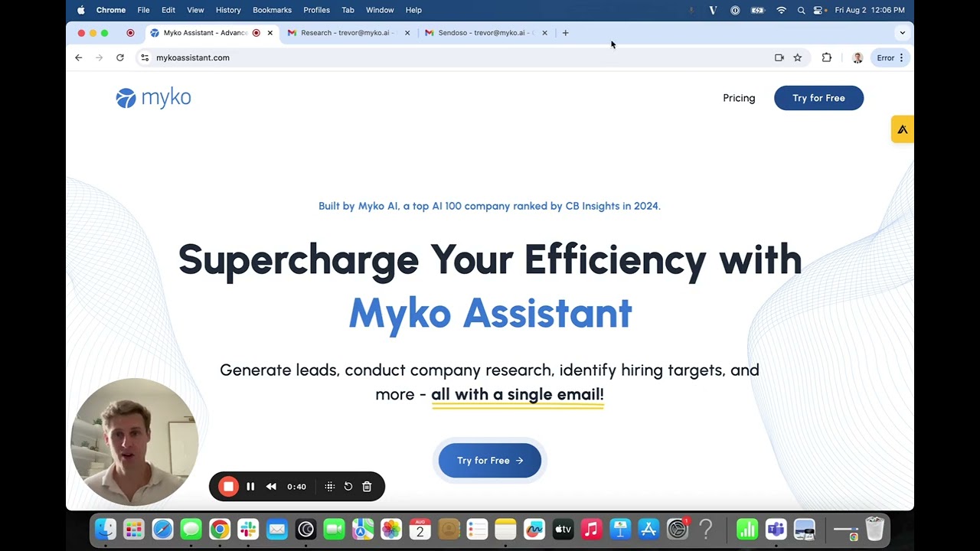Screen dimensions: 980x551
Task: Stop the screen recording
Action: 228,487
